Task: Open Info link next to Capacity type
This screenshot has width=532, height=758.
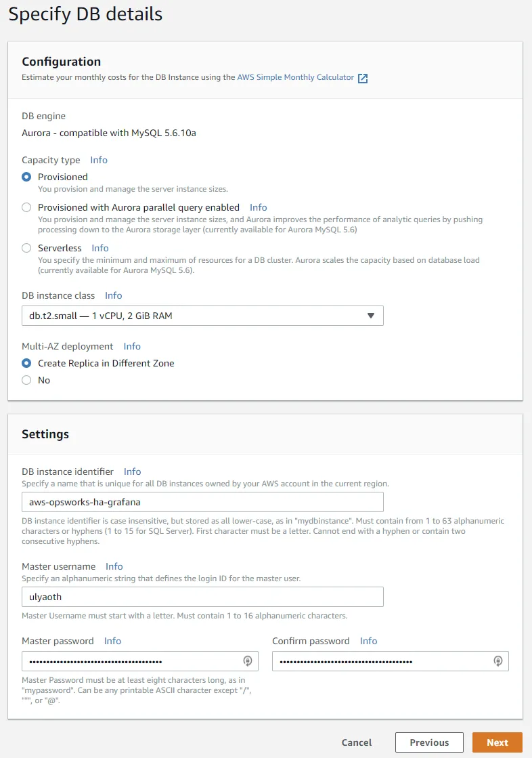Action: (99, 160)
